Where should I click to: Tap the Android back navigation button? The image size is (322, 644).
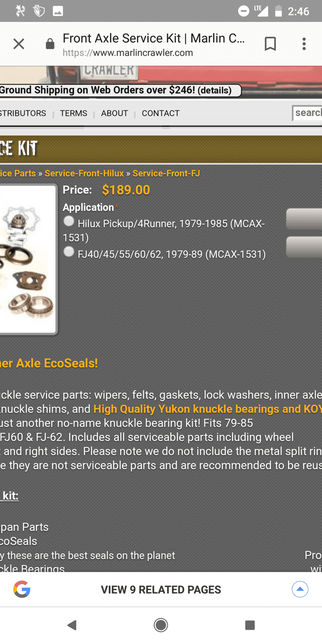[72, 625]
